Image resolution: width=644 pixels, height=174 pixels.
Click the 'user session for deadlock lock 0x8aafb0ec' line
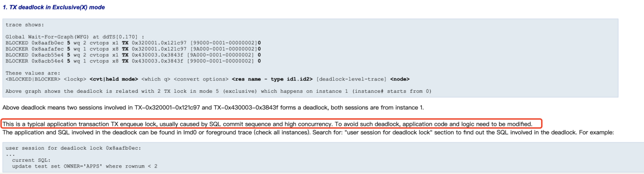pos(73,148)
